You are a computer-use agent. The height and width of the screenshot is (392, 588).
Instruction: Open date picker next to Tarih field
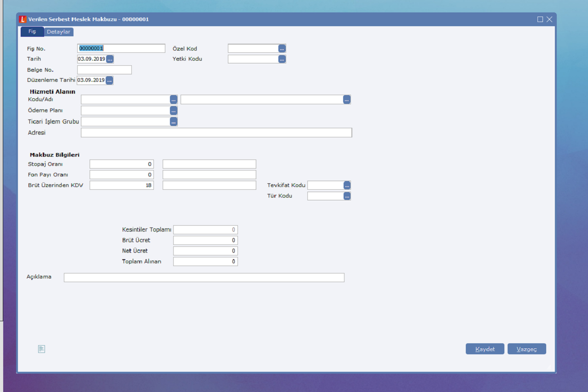tap(110, 59)
